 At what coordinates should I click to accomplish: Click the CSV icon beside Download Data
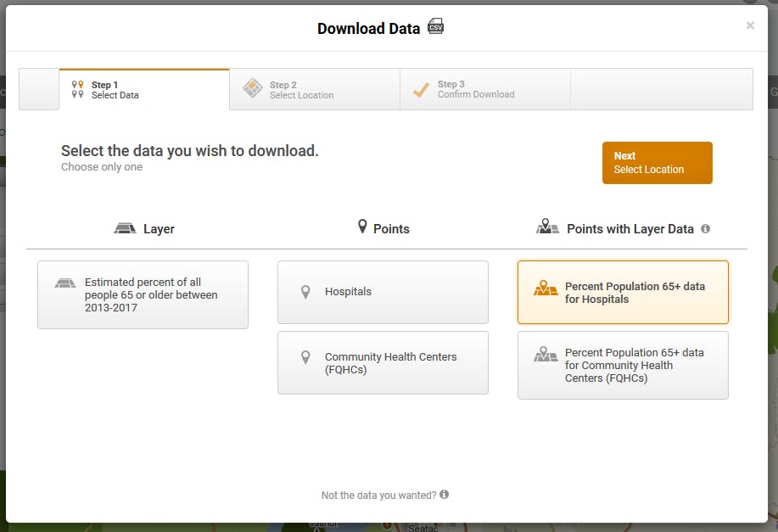pos(435,26)
